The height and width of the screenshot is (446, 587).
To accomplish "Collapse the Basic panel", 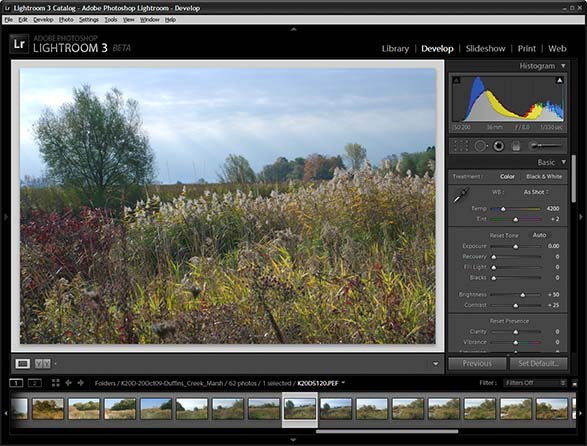I will [x=563, y=162].
